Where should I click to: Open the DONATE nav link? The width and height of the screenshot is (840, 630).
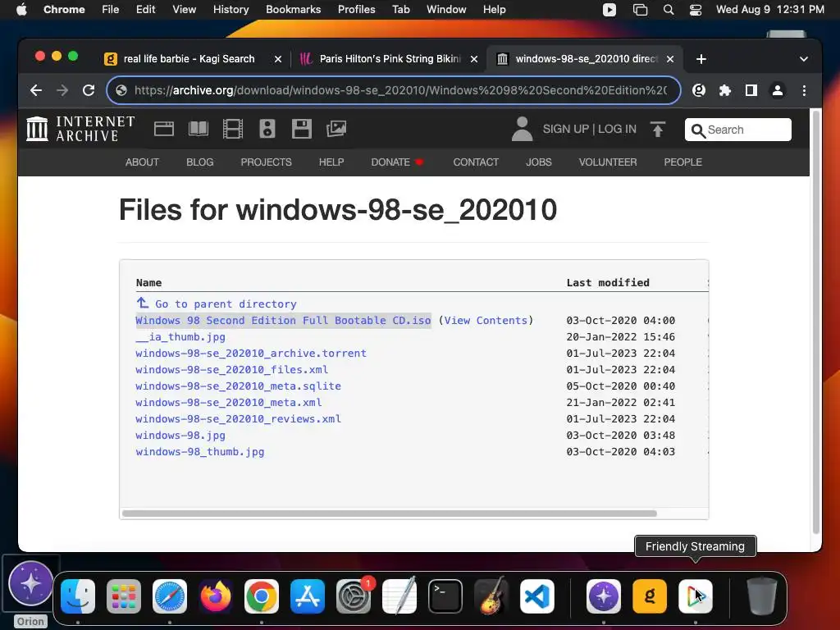coord(397,162)
